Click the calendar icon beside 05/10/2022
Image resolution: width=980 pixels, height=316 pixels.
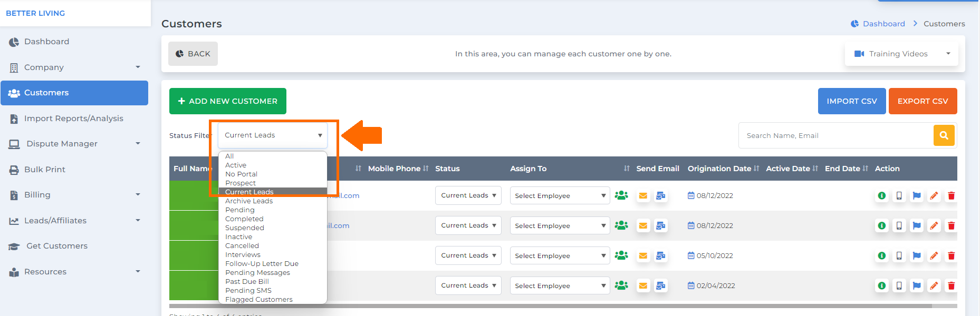[x=691, y=255]
